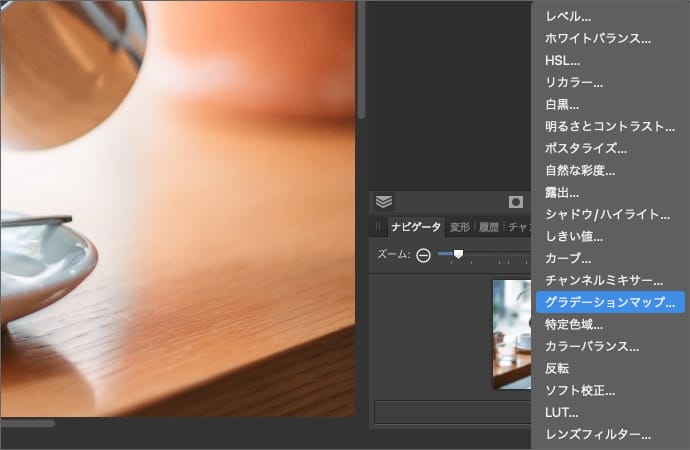Switch to the ナビゲータ tab

click(415, 227)
